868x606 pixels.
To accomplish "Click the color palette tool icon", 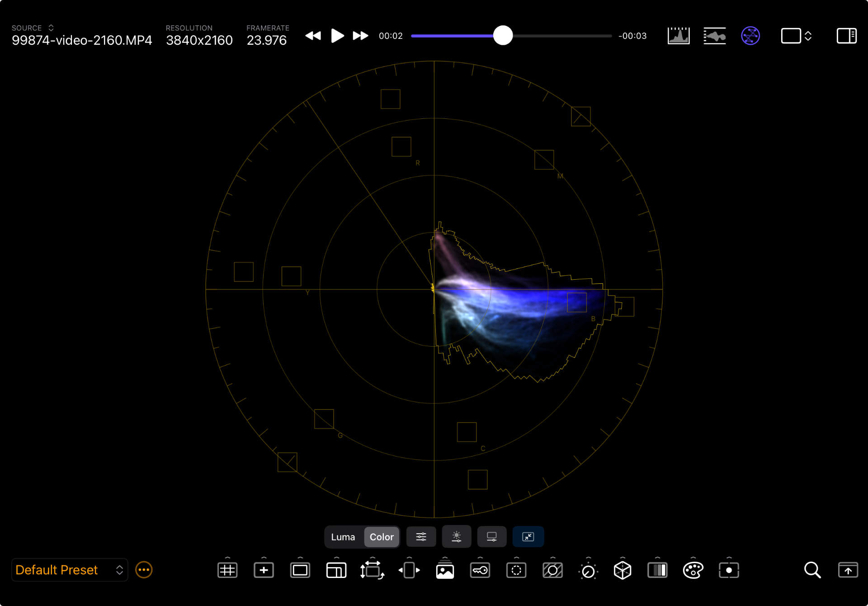I will point(693,570).
